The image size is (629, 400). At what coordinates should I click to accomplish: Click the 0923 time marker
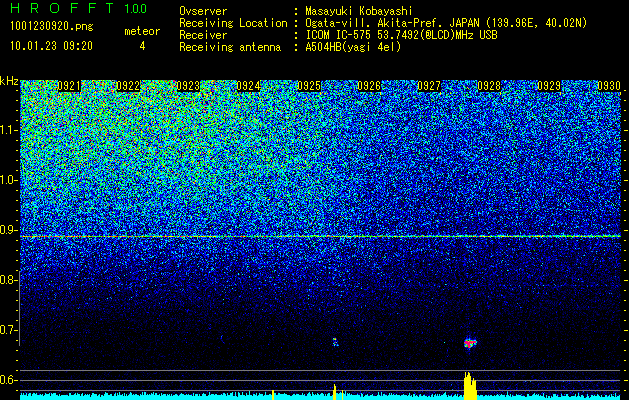pos(188,86)
